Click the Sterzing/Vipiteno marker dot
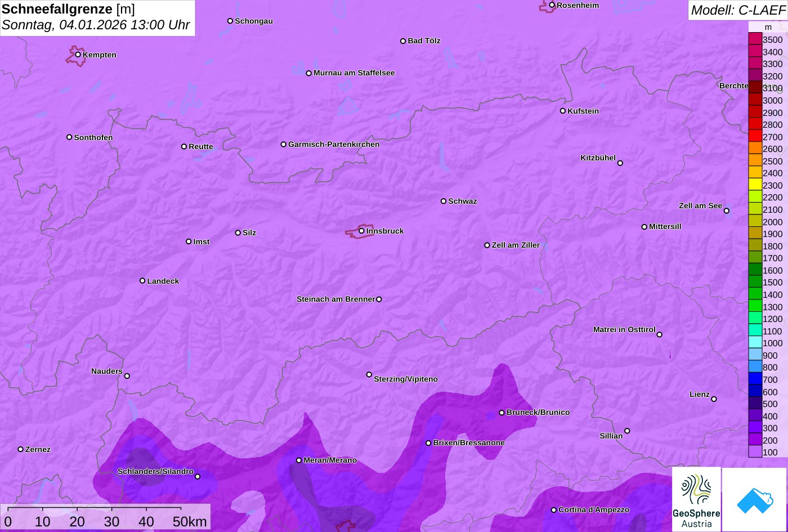The height and width of the screenshot is (532, 788). tap(369, 374)
